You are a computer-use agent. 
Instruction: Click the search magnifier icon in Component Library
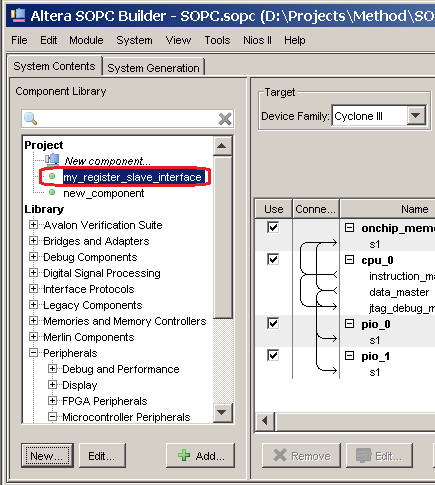(30, 118)
